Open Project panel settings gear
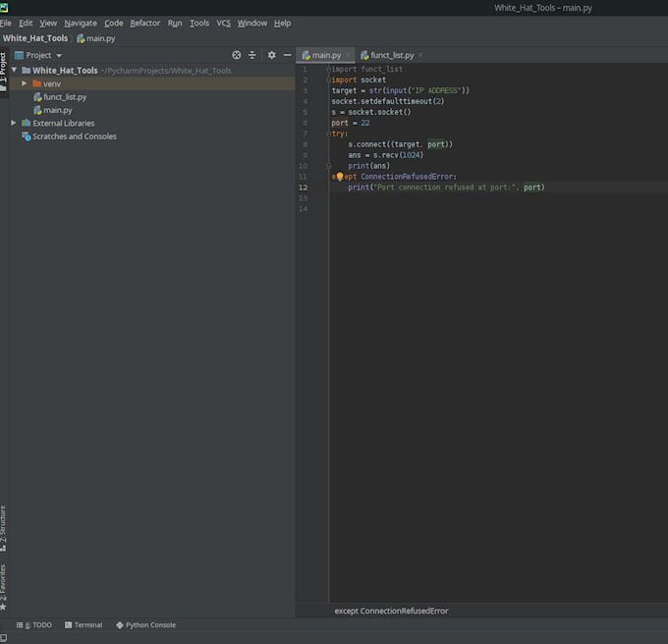The image size is (668, 644). pos(271,55)
